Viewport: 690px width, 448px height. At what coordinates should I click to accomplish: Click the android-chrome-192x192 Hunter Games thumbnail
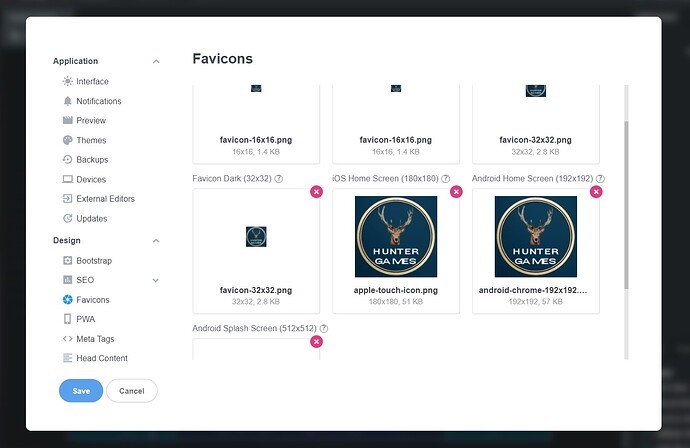click(x=536, y=237)
